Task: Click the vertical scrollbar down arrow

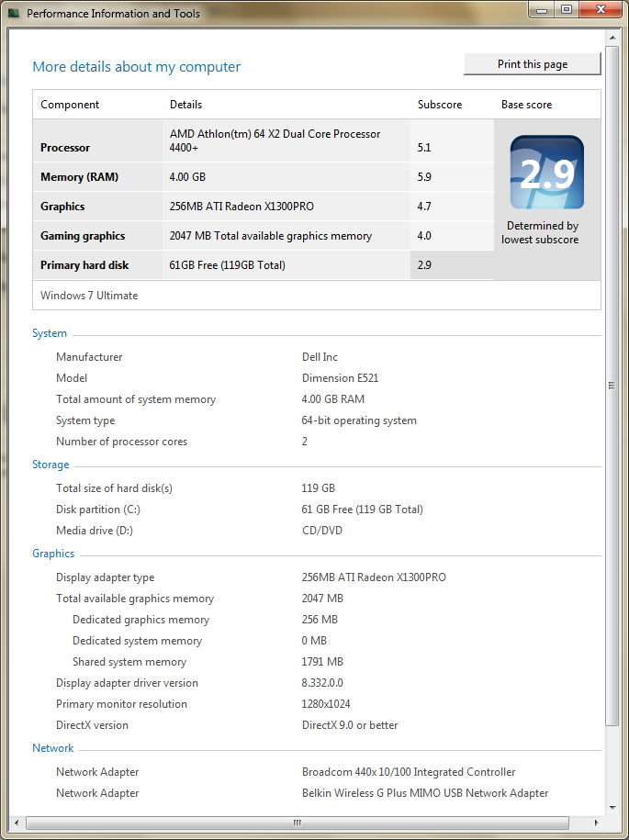Action: 612,807
